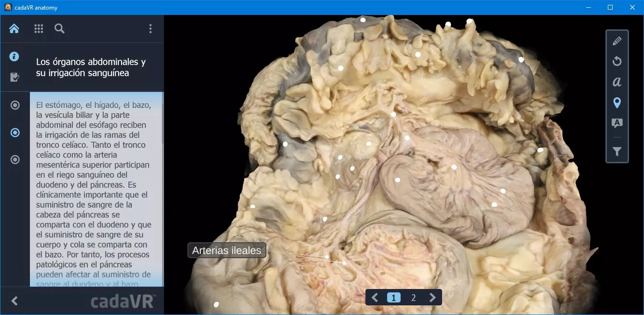Viewport: 644px width, 315px height.
Task: Show the information panel icon
Action: point(14,57)
